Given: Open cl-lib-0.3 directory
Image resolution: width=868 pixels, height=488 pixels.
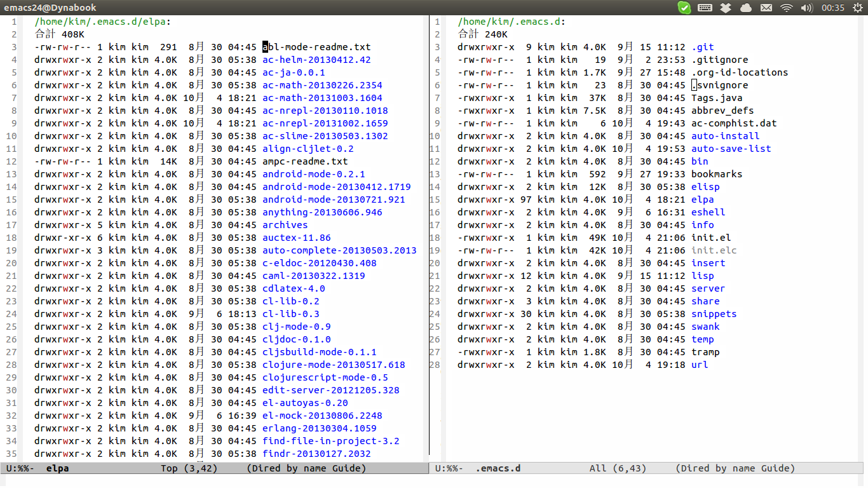Looking at the screenshot, I should pos(291,314).
